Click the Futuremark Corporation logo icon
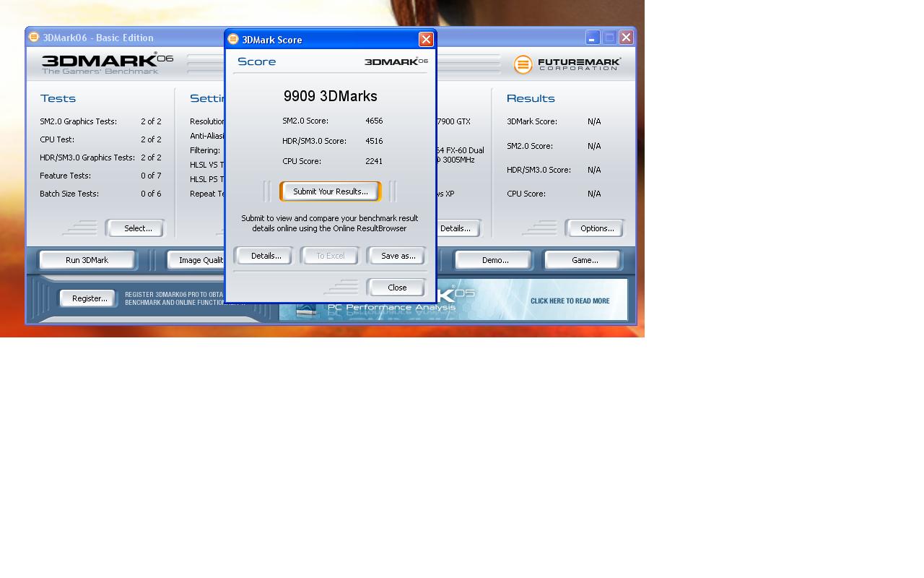Image resolution: width=924 pixels, height=578 pixels. (523, 64)
